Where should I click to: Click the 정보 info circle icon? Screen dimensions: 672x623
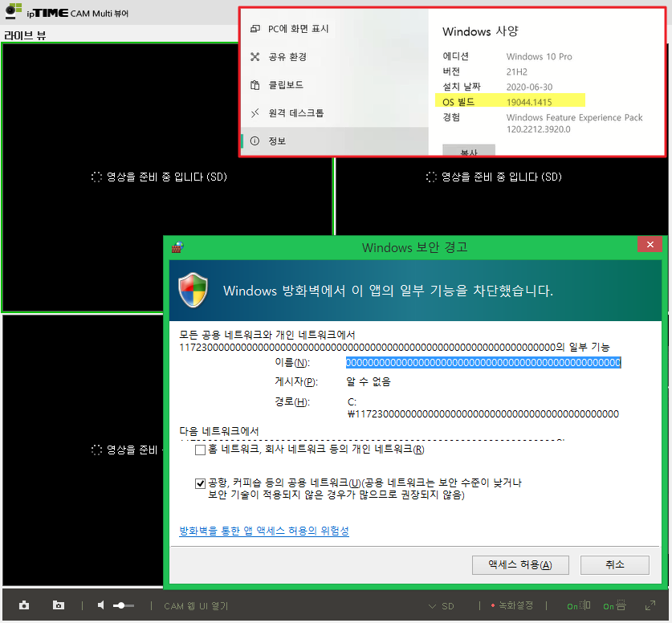click(x=255, y=140)
